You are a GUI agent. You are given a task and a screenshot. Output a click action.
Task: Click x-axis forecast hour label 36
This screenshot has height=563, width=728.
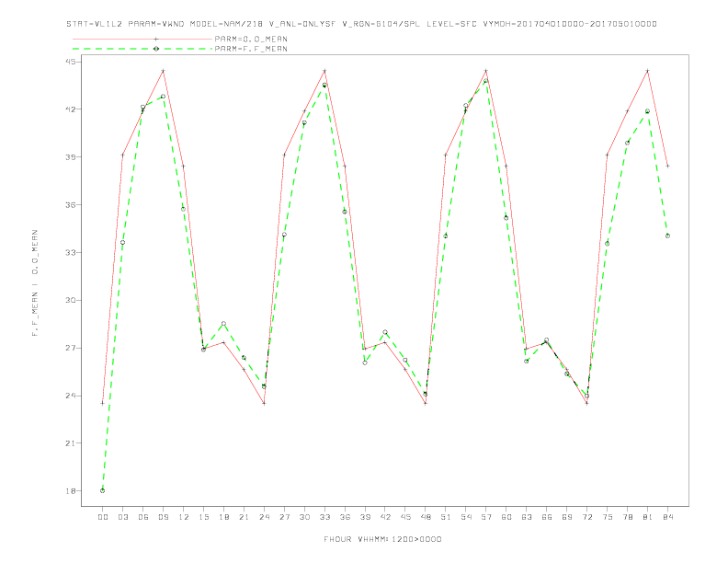click(x=345, y=517)
